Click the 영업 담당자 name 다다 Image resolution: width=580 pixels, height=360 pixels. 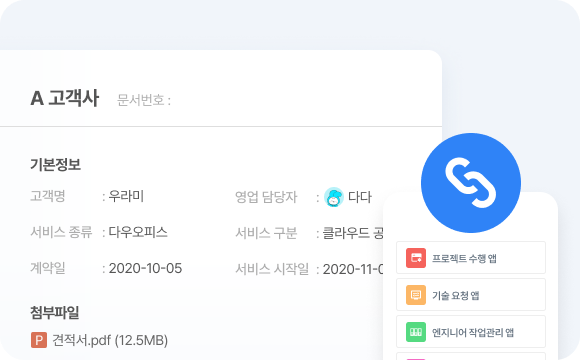click(x=360, y=197)
